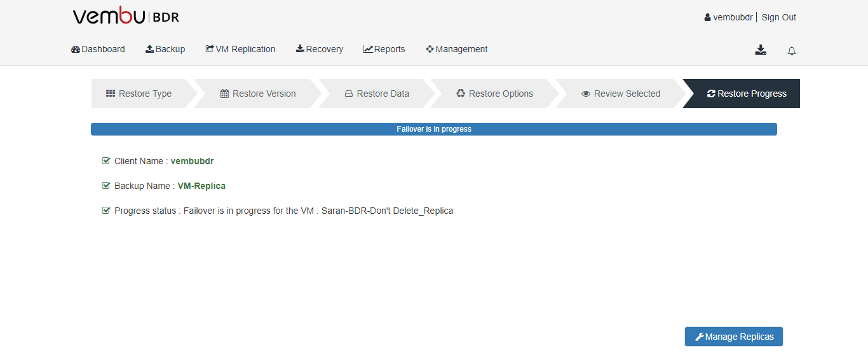
Task: Click the recycle icon in Restore Options step
Action: pyautogui.click(x=461, y=94)
